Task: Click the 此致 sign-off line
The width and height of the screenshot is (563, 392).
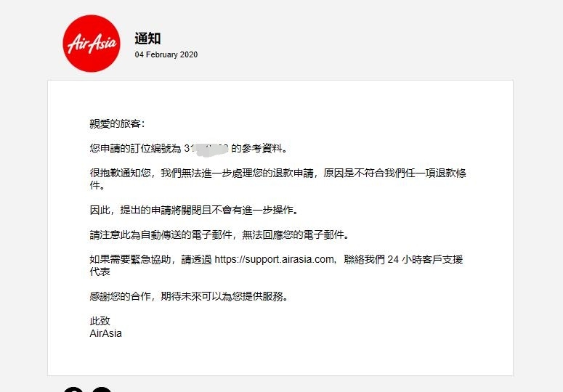Action: [100, 321]
